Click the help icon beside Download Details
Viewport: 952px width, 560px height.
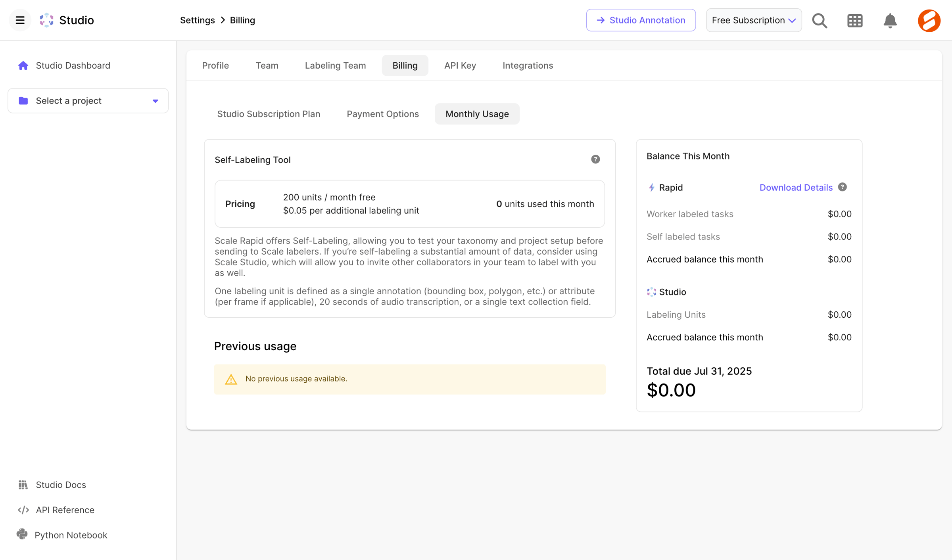[x=843, y=187]
